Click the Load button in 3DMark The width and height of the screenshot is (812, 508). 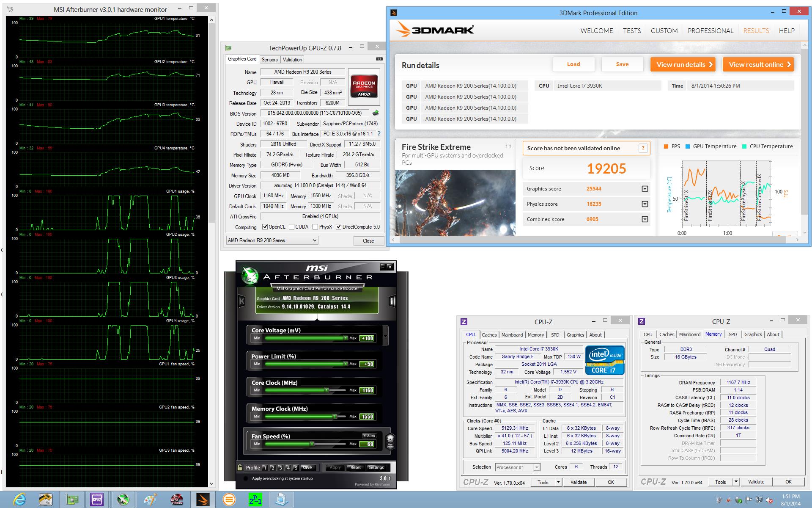(x=573, y=64)
